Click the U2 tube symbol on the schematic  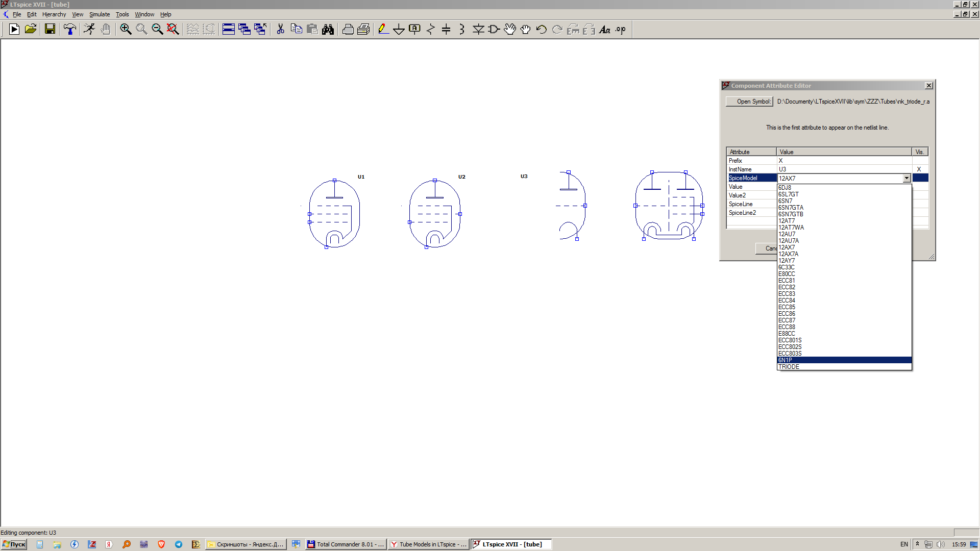[x=435, y=214]
